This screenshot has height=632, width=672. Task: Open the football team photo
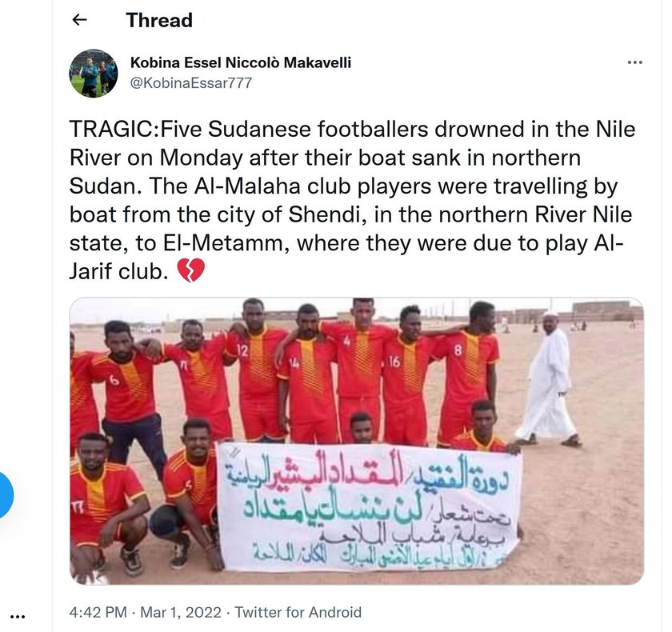(357, 441)
